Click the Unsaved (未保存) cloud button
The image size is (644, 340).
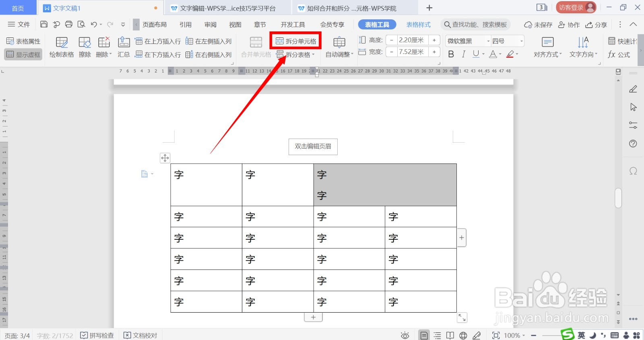[538, 25]
